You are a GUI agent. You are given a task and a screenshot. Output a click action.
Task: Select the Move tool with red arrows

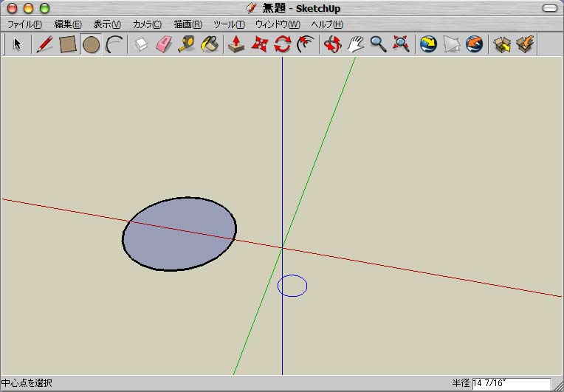[259, 44]
